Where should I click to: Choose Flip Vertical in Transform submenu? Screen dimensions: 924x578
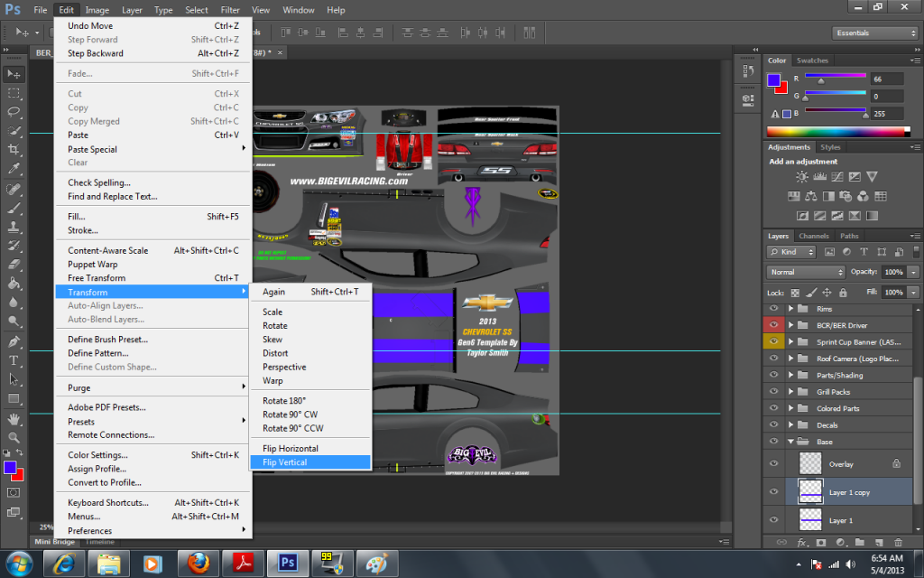click(x=310, y=462)
